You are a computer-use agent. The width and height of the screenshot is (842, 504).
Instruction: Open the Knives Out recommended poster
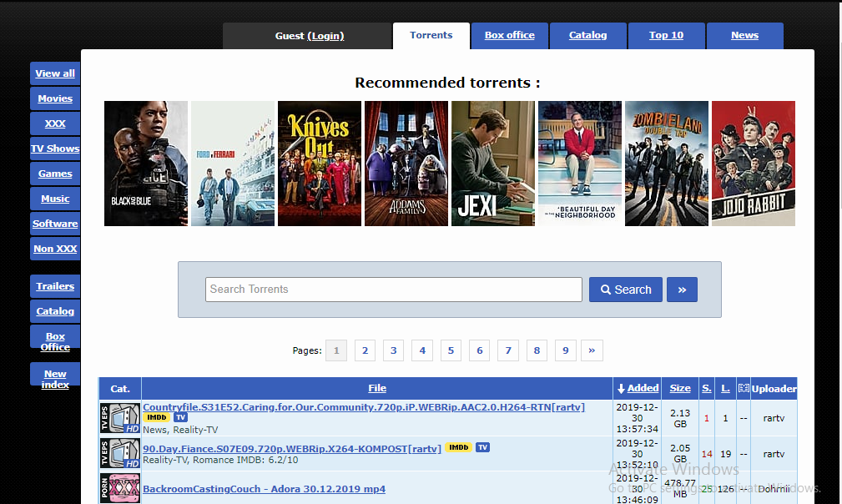tap(320, 164)
